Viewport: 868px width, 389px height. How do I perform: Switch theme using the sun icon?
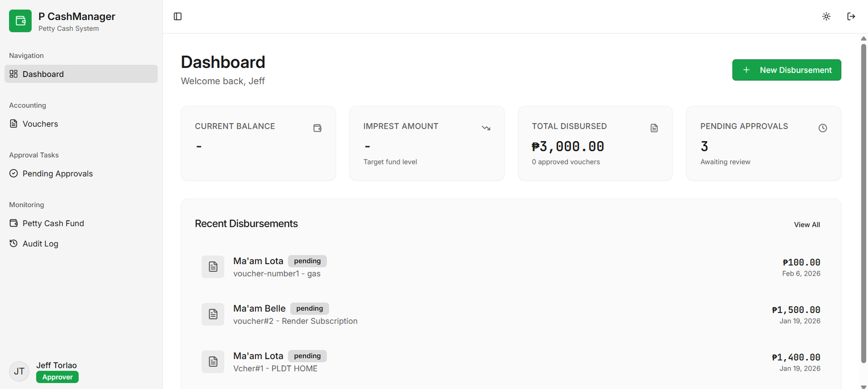tap(826, 16)
